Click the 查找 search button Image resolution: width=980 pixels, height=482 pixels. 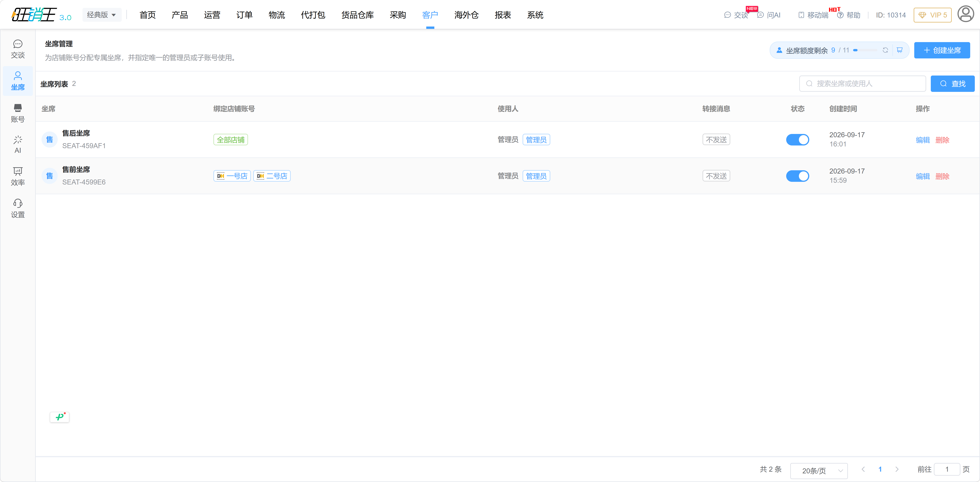click(952, 84)
